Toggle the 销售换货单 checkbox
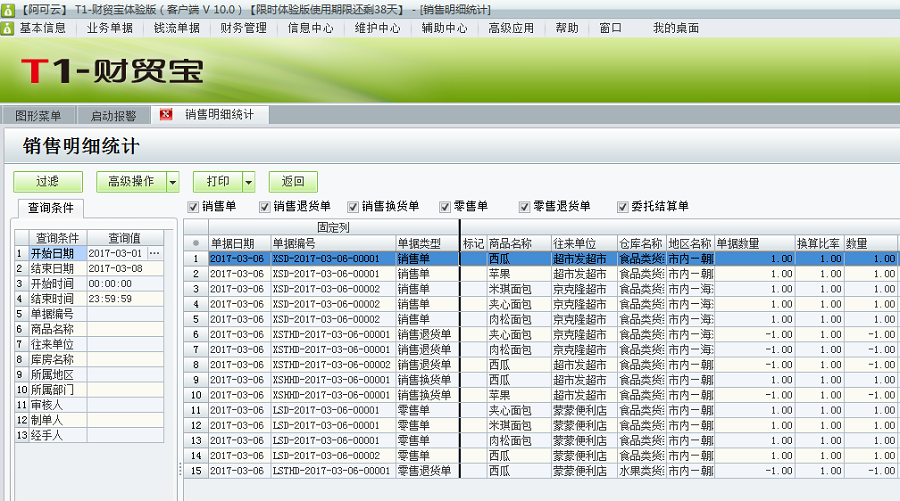 353,207
